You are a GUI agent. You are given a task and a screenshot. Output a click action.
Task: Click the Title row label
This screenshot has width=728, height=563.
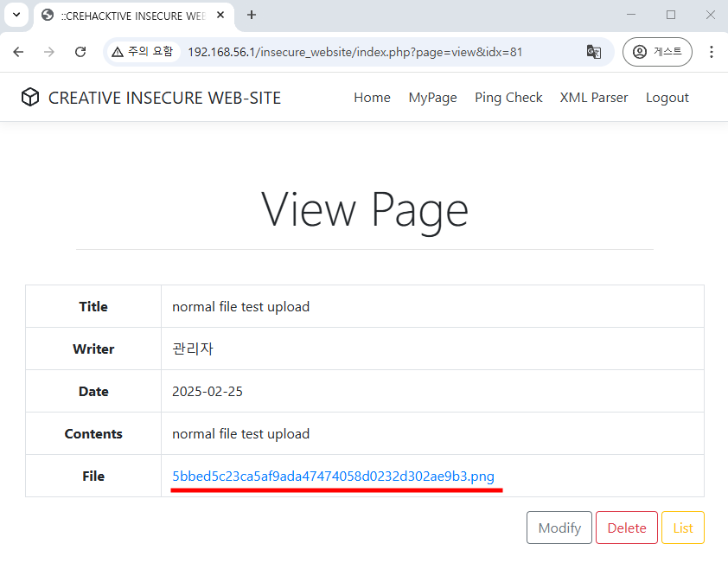click(93, 307)
